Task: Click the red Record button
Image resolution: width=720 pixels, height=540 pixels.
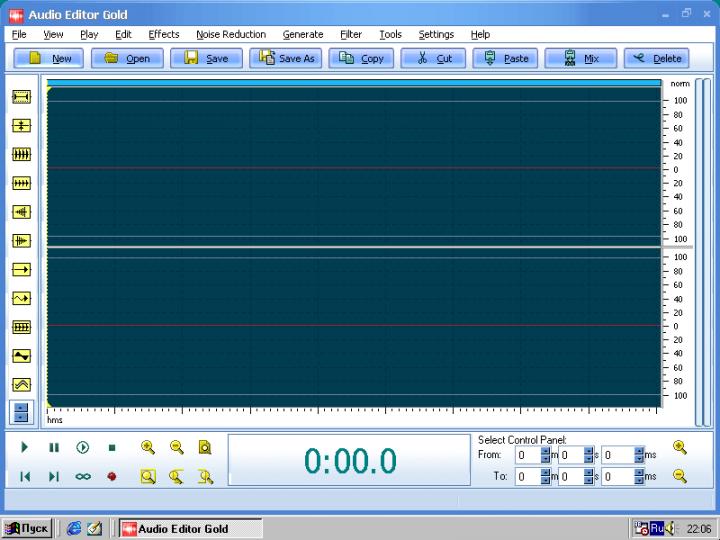Action: point(112,477)
